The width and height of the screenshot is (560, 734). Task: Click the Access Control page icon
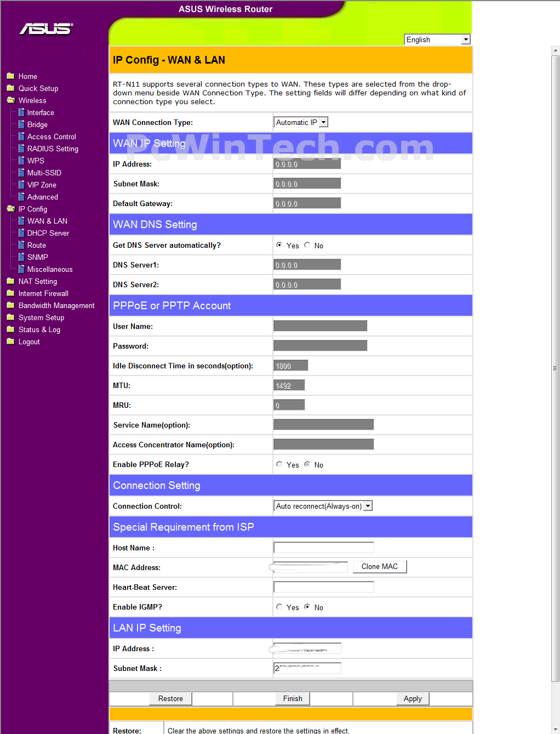point(21,136)
